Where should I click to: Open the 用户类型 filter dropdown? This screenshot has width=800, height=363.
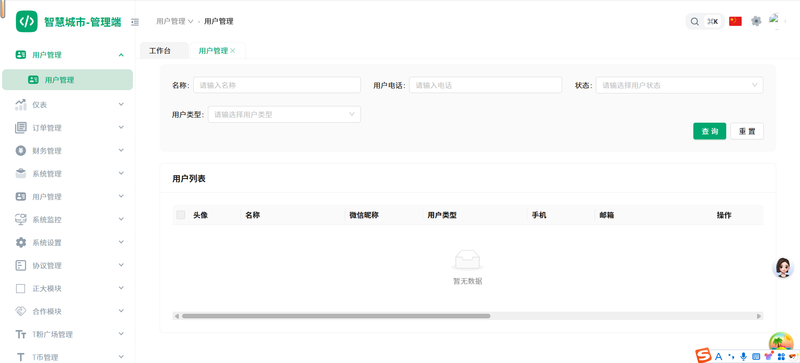284,114
